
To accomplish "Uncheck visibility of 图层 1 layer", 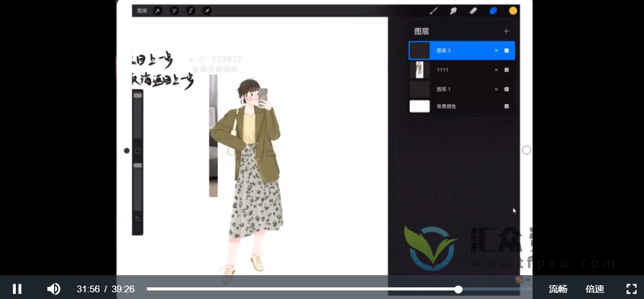I will click(506, 89).
